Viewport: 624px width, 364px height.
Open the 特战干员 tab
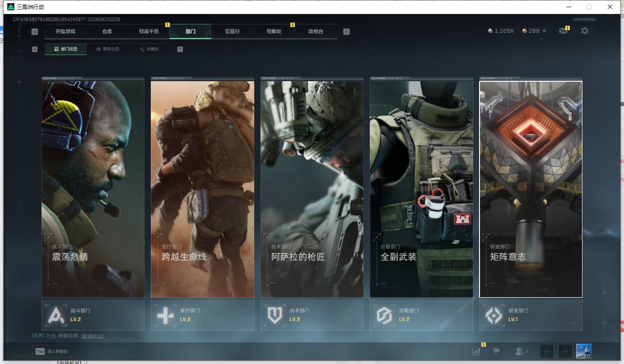tap(149, 32)
